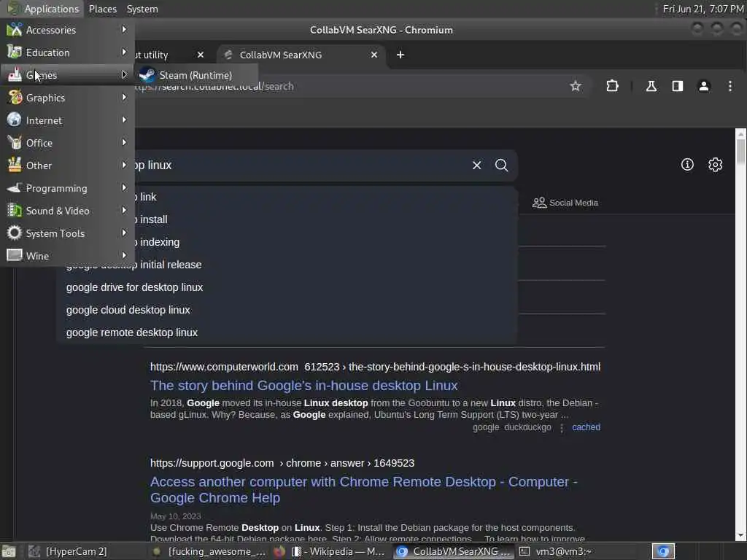747x560 pixels.
Task: Click the Applications menu button
Action: 42,9
